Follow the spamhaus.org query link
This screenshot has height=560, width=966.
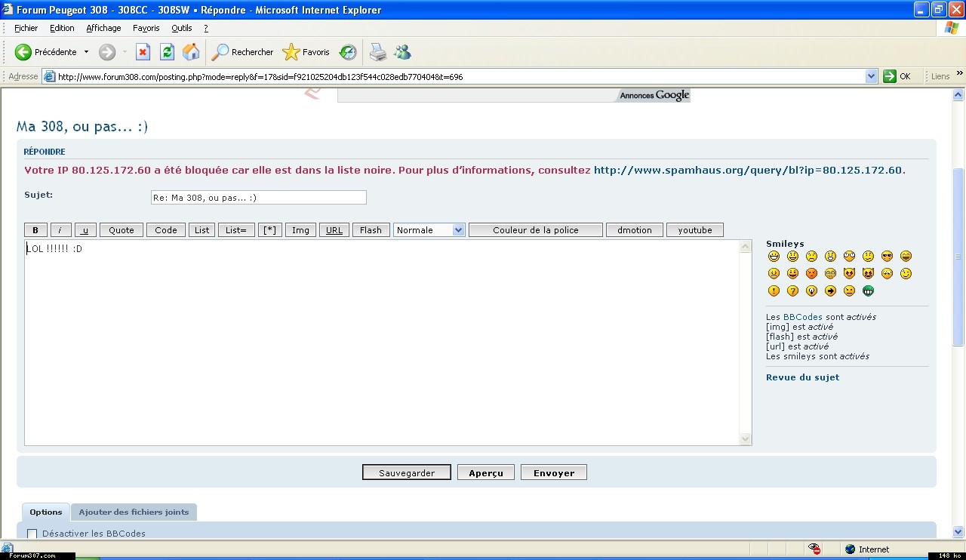[x=747, y=171]
